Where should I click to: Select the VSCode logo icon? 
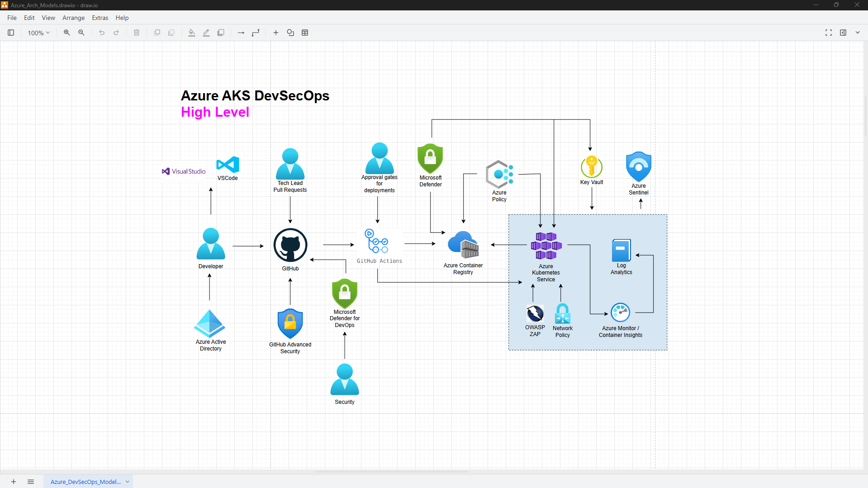[228, 165]
